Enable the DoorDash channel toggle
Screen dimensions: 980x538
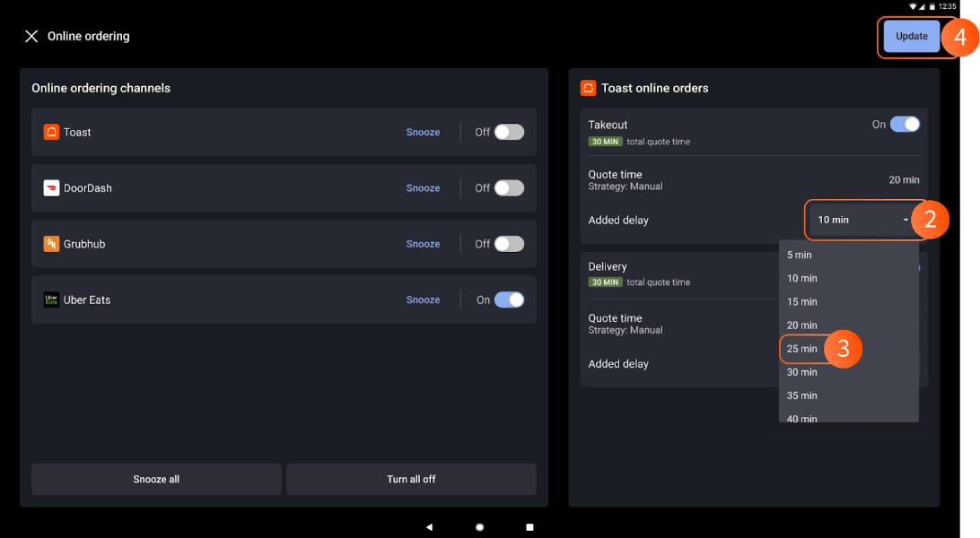[509, 188]
